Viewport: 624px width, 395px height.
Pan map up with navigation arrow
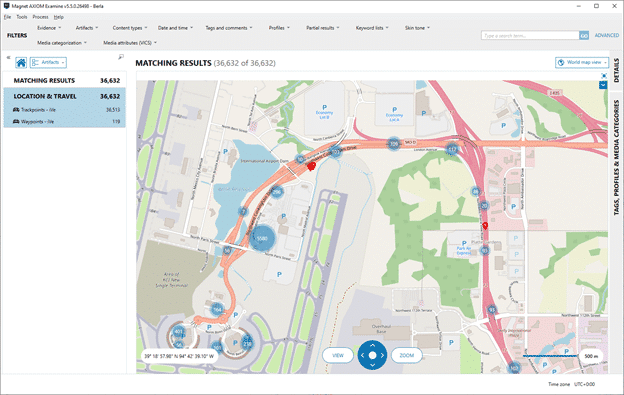point(372,345)
